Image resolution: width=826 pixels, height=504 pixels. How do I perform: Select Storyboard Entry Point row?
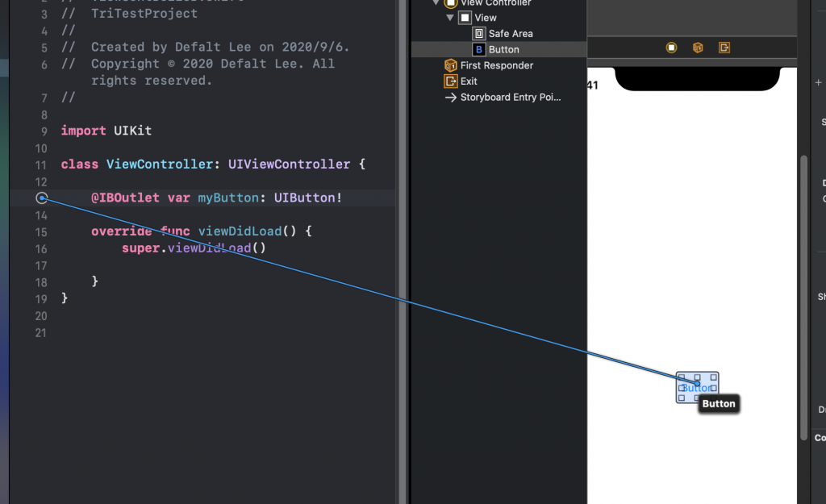point(511,97)
